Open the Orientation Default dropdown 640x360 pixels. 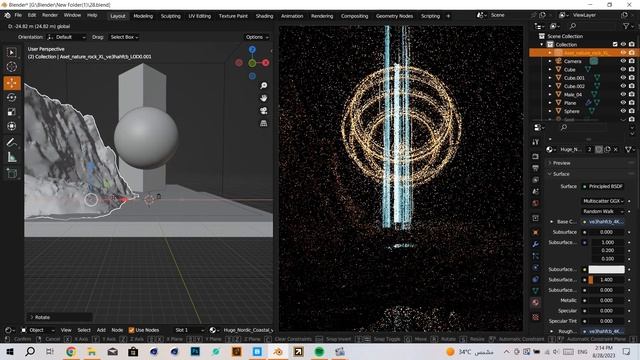coord(67,37)
